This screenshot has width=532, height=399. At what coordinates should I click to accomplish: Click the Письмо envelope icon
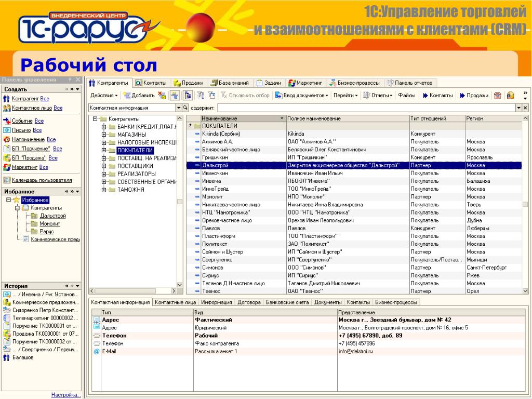6,130
